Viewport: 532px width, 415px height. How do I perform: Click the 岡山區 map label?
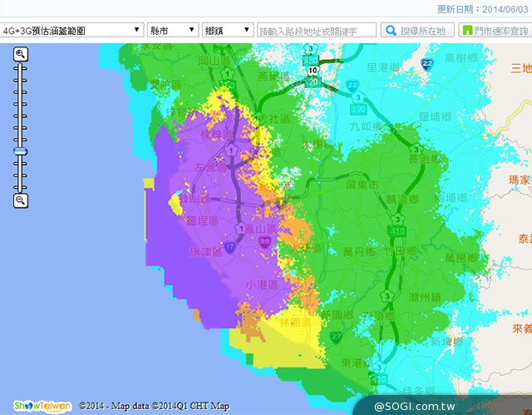pyautogui.click(x=214, y=61)
